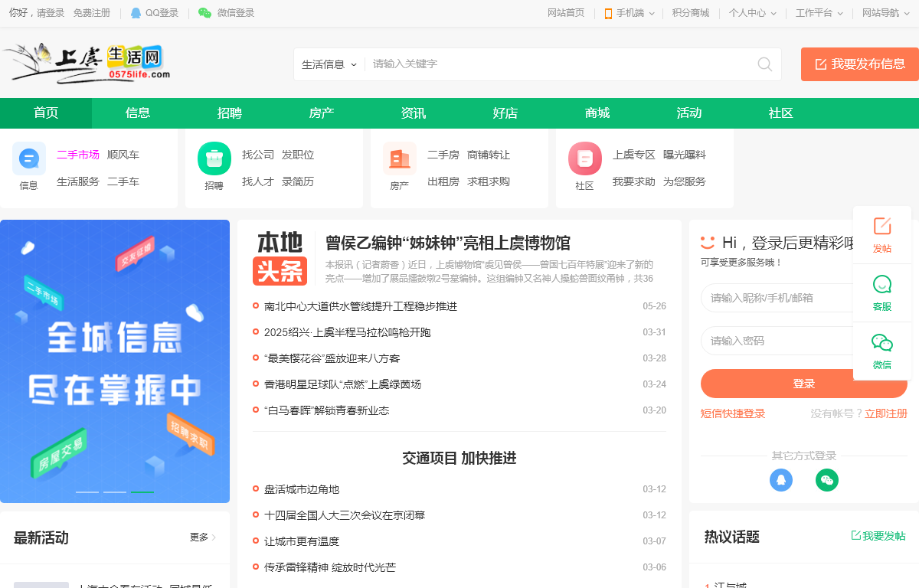Click the 我要发布信息 button
Image resolution: width=919 pixels, height=588 pixels.
(x=860, y=64)
